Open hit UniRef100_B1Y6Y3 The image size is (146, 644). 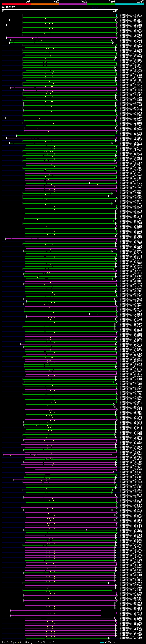(131, 83)
